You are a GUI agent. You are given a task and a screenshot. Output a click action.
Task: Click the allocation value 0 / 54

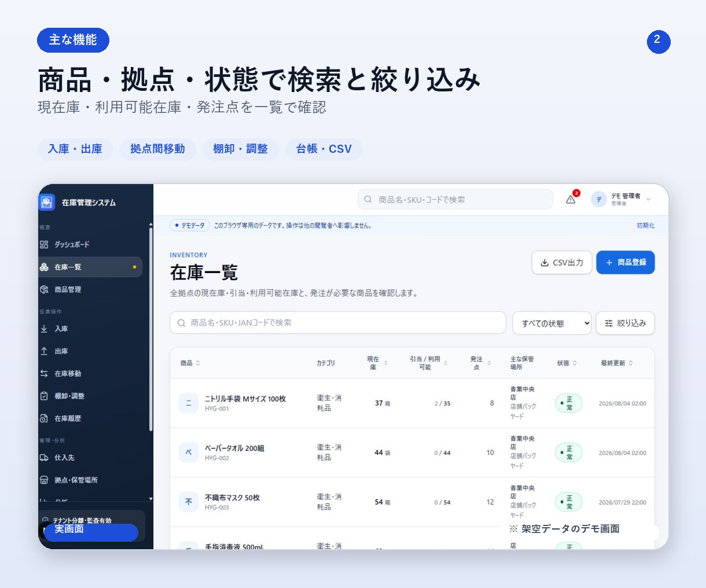(x=442, y=502)
